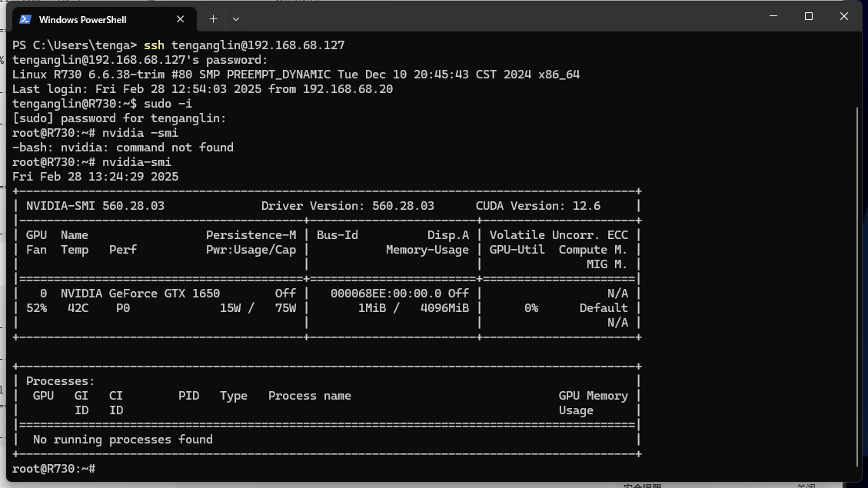The image size is (868, 488).
Task: Click the final root@R730:~# prompt line
Action: coord(54,470)
